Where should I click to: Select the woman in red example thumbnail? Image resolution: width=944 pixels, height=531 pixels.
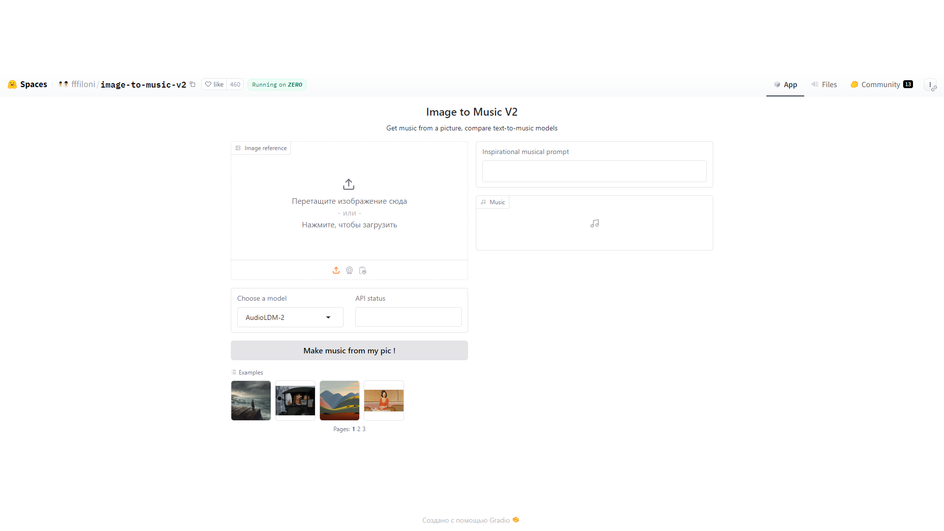[384, 400]
